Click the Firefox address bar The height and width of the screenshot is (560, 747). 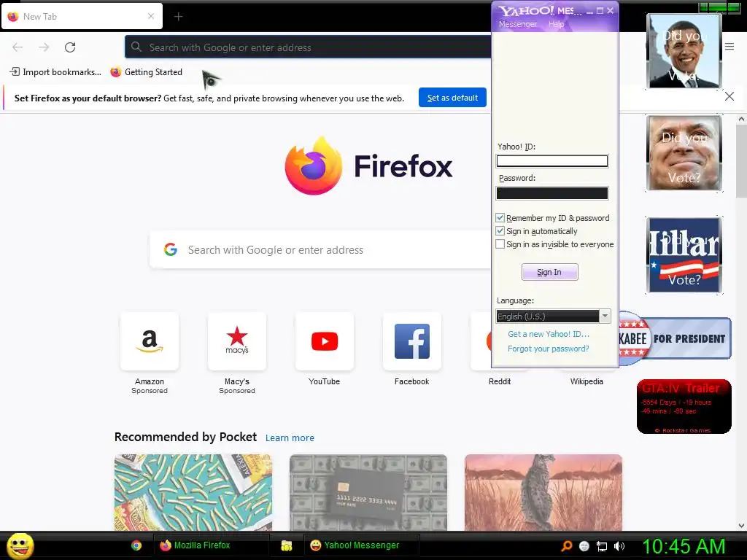[308, 47]
